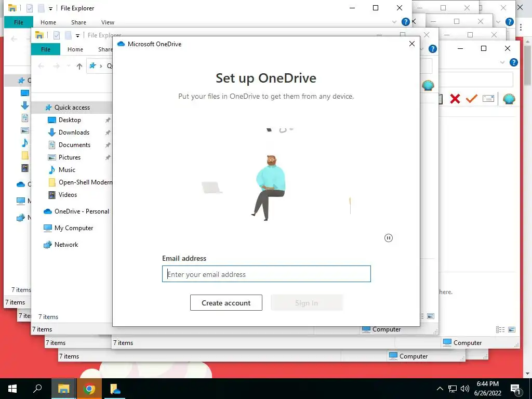Open taskbar search magnifier
Screen dimensions: 532x399
click(37, 389)
